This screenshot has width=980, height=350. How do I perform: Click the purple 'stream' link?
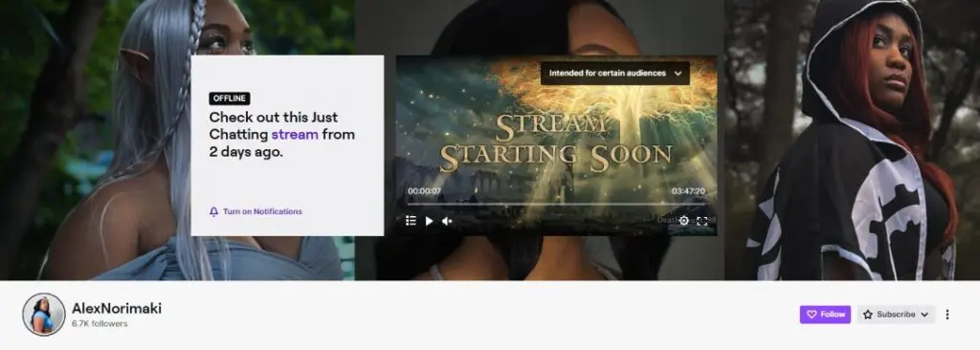point(295,134)
